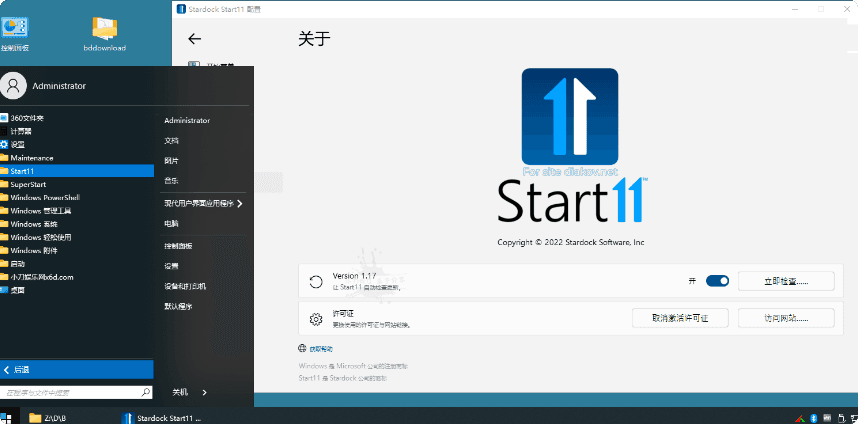Screen dimensions: 858x424
Task: Click the 获取帮助 link
Action: (321, 349)
